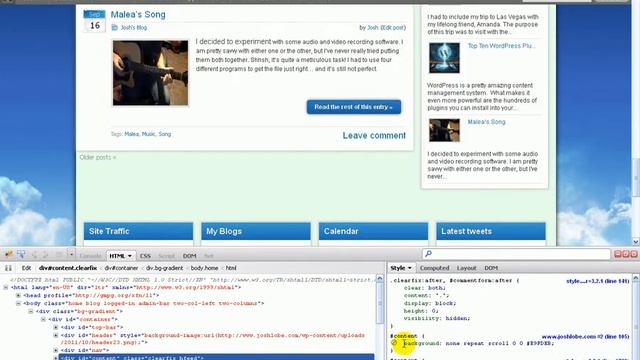Open the Song tag link
This screenshot has width=640, height=360.
(x=164, y=134)
